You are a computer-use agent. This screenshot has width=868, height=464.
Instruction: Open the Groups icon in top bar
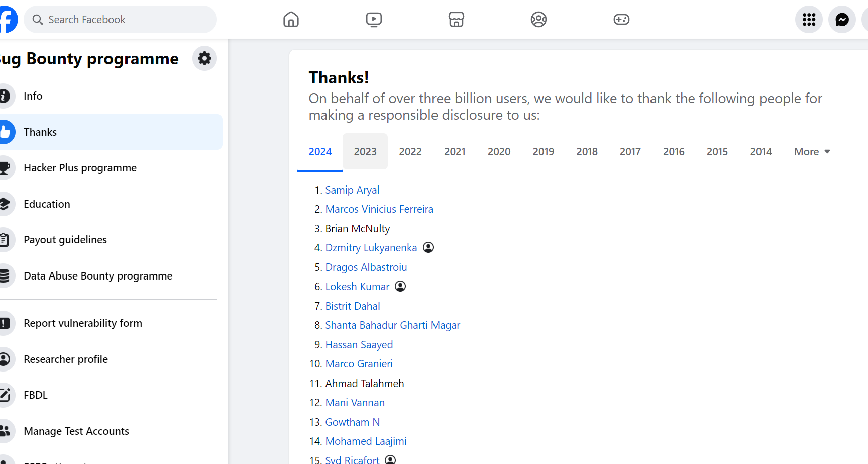pos(538,20)
